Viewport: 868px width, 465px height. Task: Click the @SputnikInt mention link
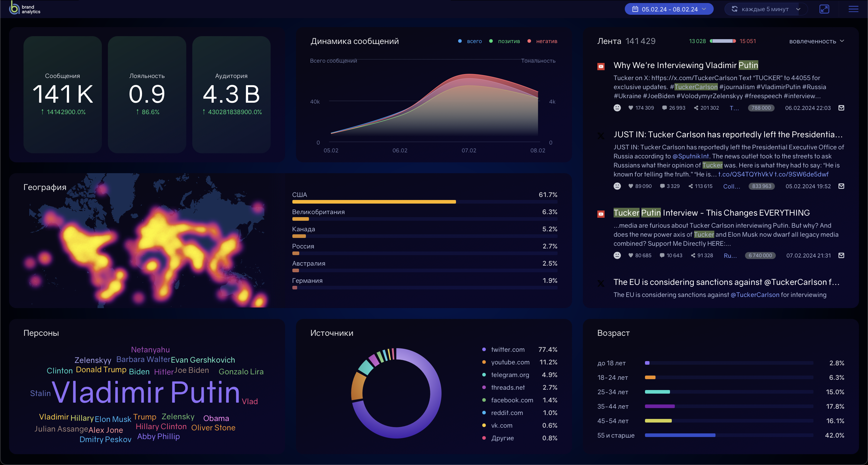(x=690, y=156)
